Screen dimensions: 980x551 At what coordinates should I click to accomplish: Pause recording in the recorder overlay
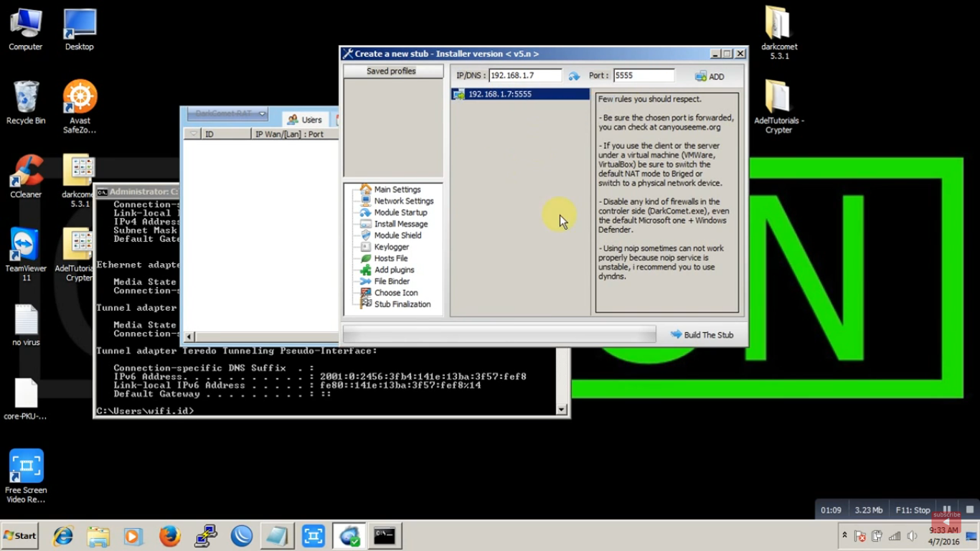click(x=947, y=509)
